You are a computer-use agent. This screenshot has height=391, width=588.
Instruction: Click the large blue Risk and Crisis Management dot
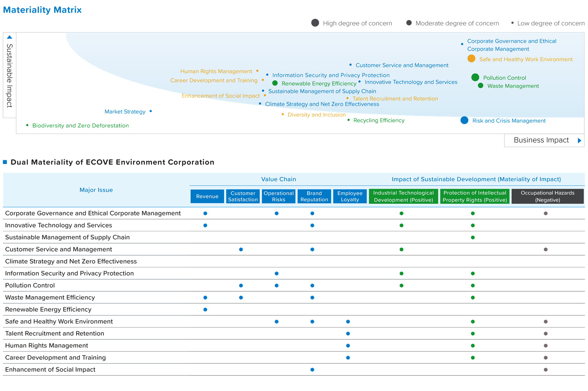[x=464, y=120]
